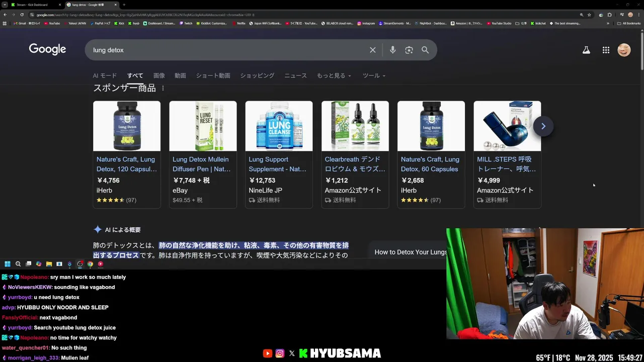
Task: Open Copilot from taskbar
Action: tap(39, 264)
